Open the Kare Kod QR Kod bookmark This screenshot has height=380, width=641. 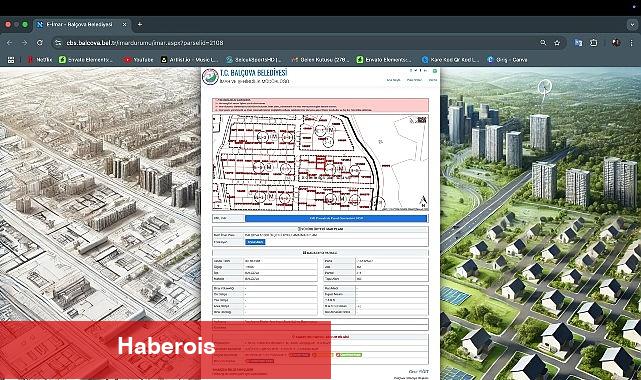450,60
